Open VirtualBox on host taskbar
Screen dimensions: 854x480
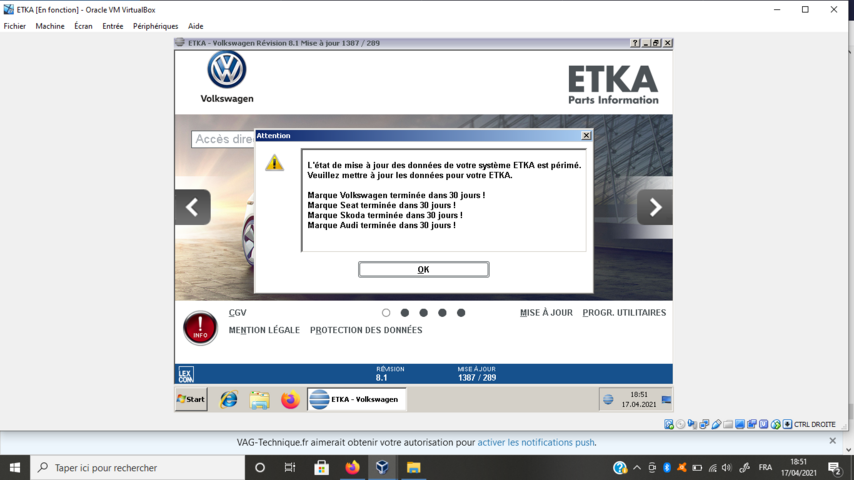click(x=382, y=467)
